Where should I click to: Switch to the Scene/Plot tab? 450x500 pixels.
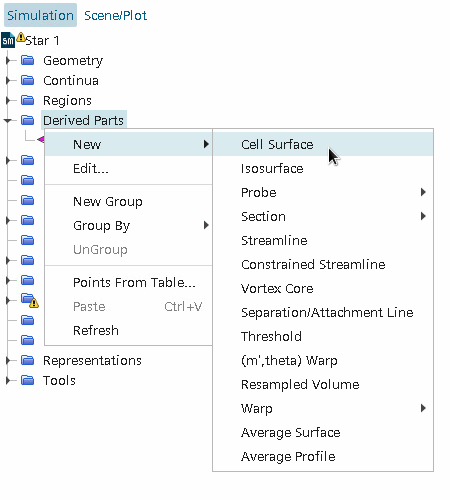click(x=115, y=15)
